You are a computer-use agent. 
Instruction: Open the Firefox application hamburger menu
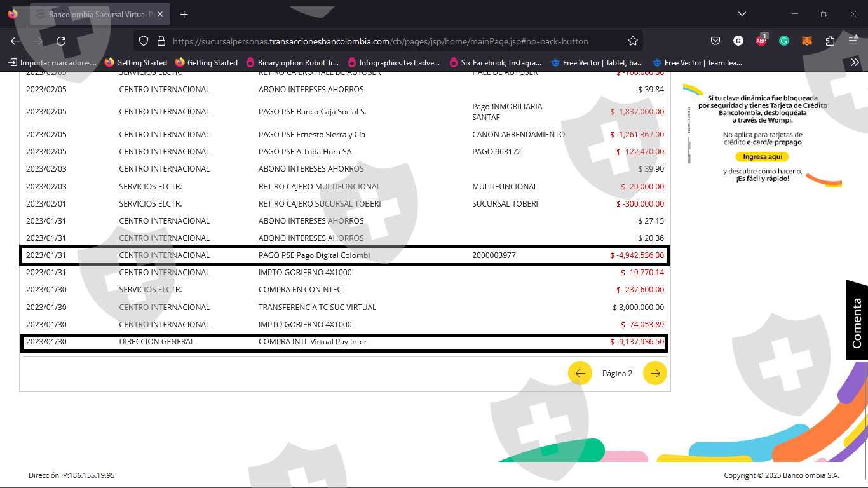pyautogui.click(x=853, y=41)
